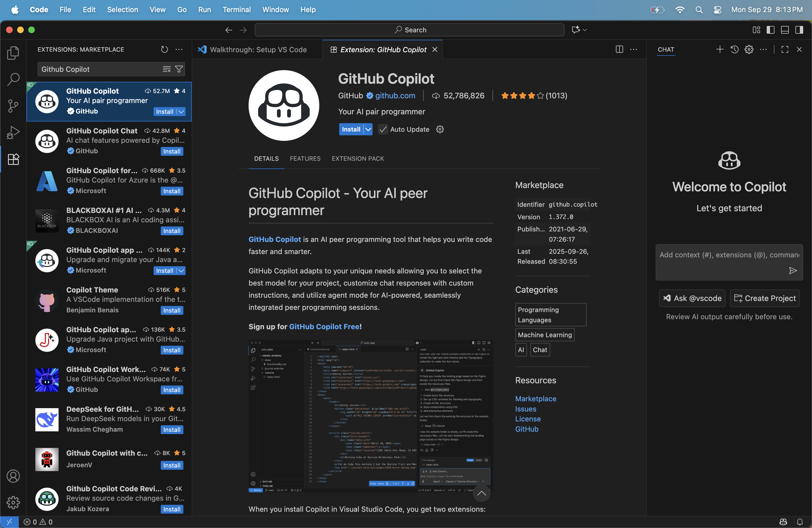Go forward in navigation history
Screen dimensions: 812x528
243,30
